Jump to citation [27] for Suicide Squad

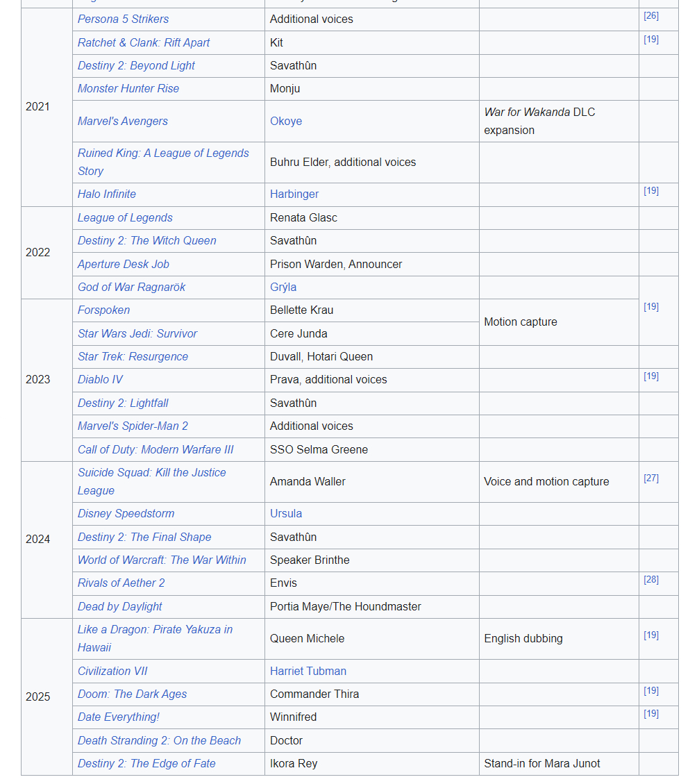coord(651,478)
